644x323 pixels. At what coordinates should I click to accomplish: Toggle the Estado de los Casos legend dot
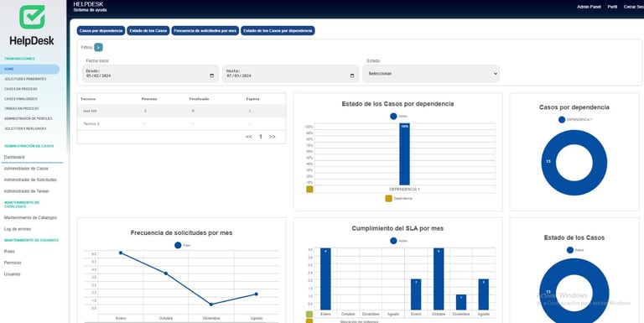click(570, 250)
